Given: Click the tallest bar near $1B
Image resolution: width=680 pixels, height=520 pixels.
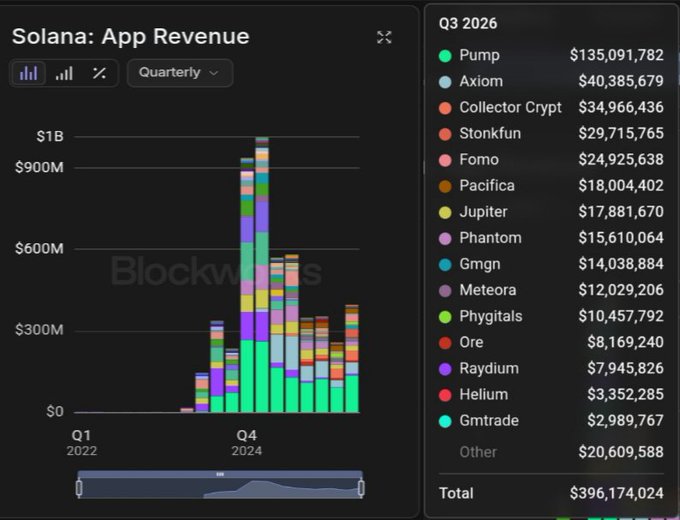Looking at the screenshot, I should 262,275.
